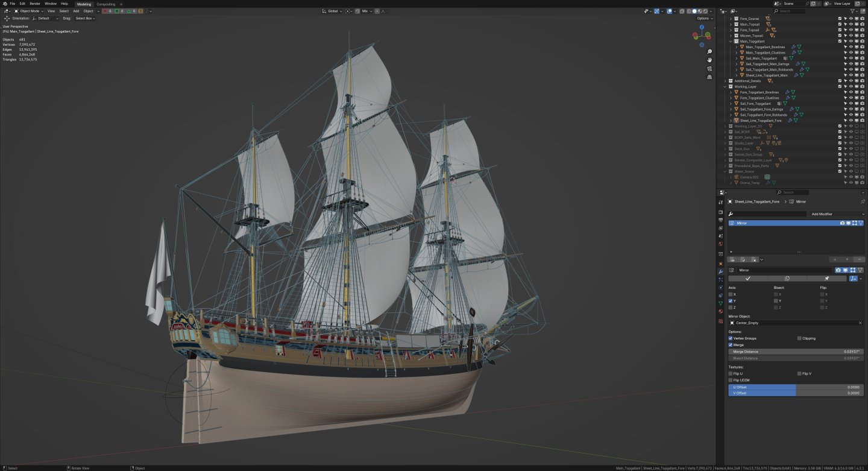Open the Particles properties tab icon
The height and width of the screenshot is (471, 868).
[720, 280]
